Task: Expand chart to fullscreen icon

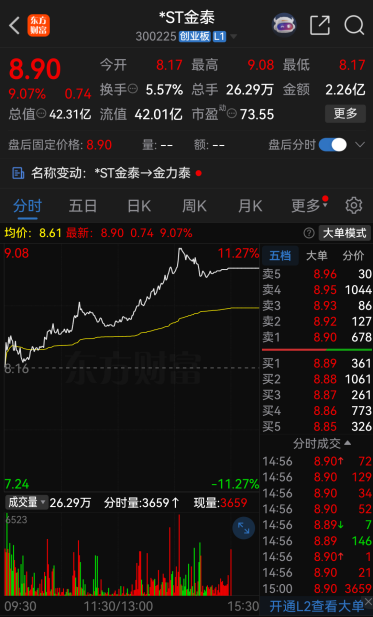Action: tap(244, 528)
